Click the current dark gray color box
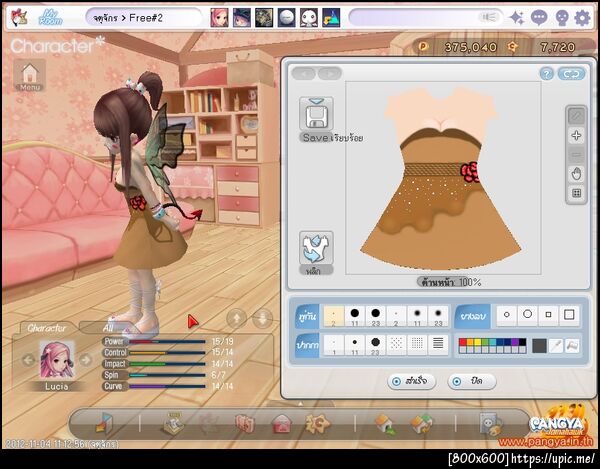 (x=539, y=346)
